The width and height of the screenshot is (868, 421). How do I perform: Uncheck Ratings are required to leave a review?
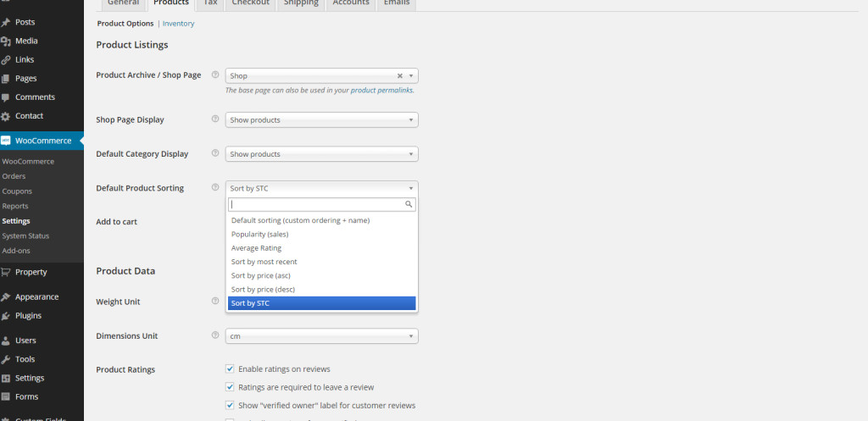point(230,387)
